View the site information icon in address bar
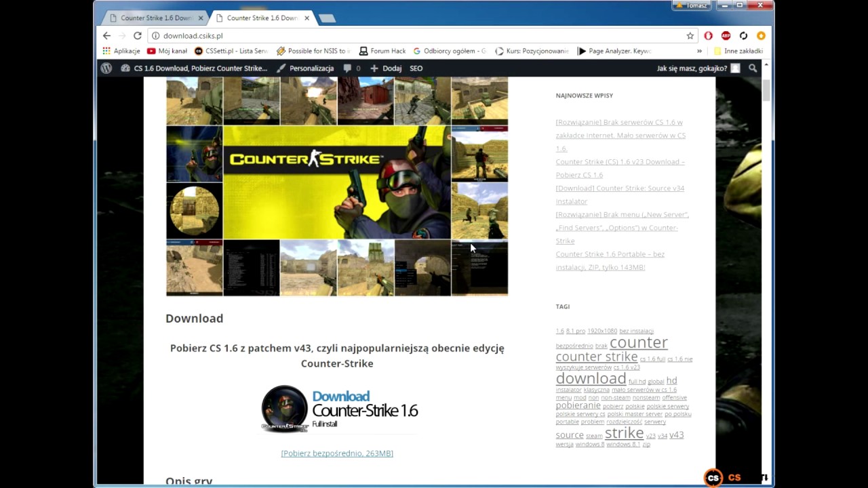 pos(155,36)
